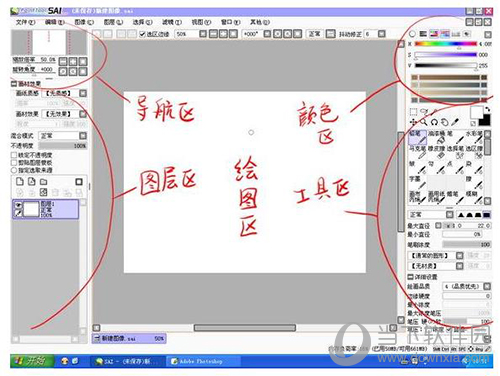The height and width of the screenshot is (376, 500).
Task: Open the 画材效果 effect dropdown
Action: [83, 114]
